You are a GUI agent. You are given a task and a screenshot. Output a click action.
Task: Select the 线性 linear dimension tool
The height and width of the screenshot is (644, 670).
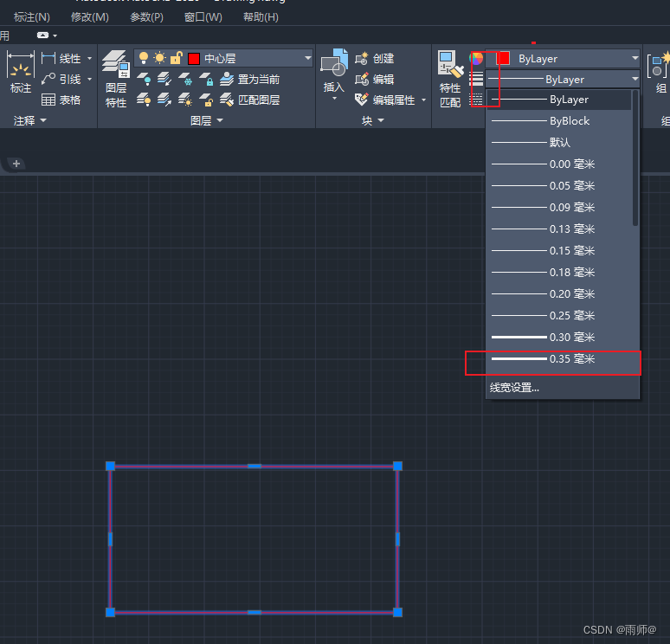tap(61, 58)
